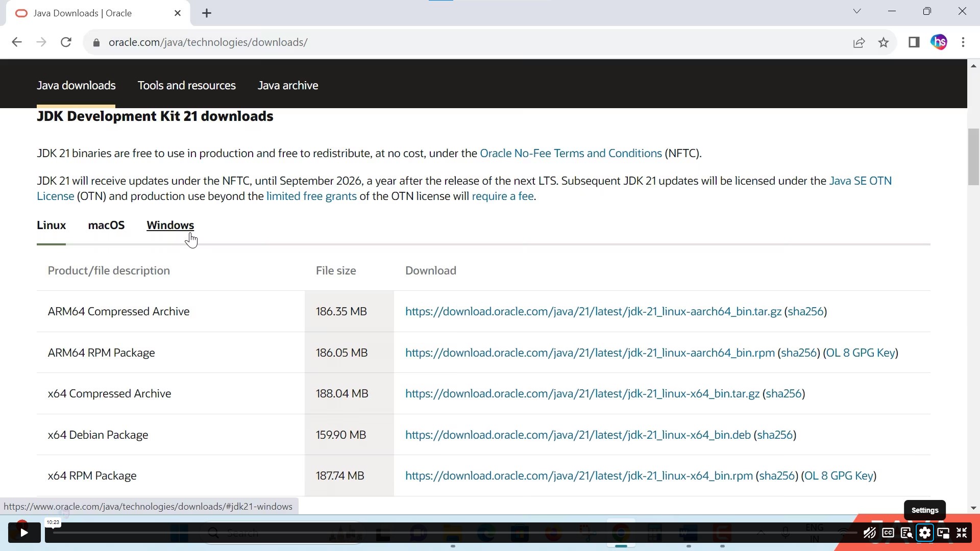Switch to the macOS tab

pyautogui.click(x=106, y=224)
